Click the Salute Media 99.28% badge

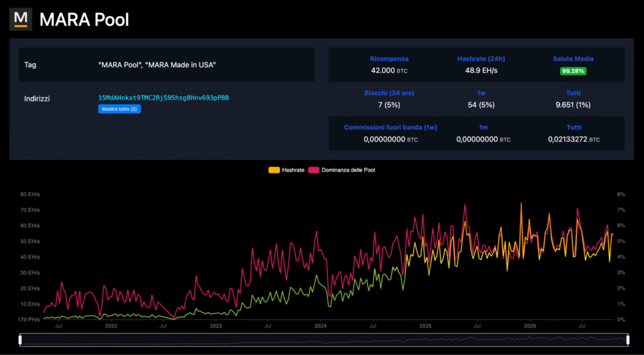point(574,71)
